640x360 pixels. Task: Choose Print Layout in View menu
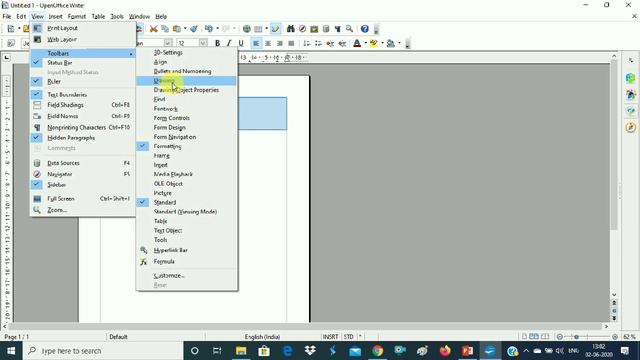coord(82,28)
